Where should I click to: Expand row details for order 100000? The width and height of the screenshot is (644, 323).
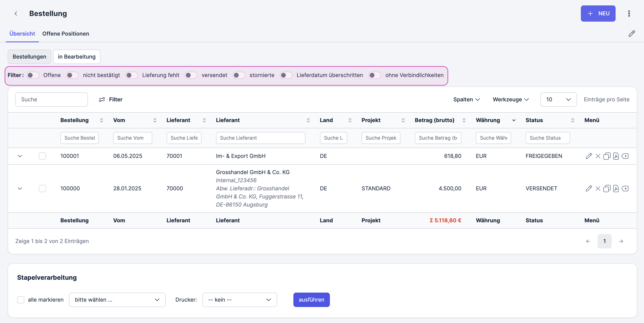[x=20, y=189]
